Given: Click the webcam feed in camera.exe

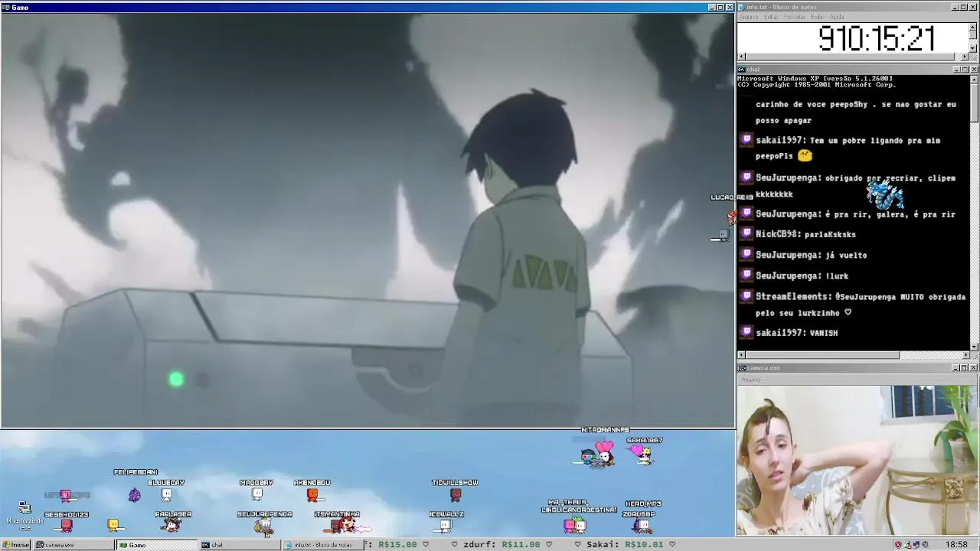Looking at the screenshot, I should point(857,460).
